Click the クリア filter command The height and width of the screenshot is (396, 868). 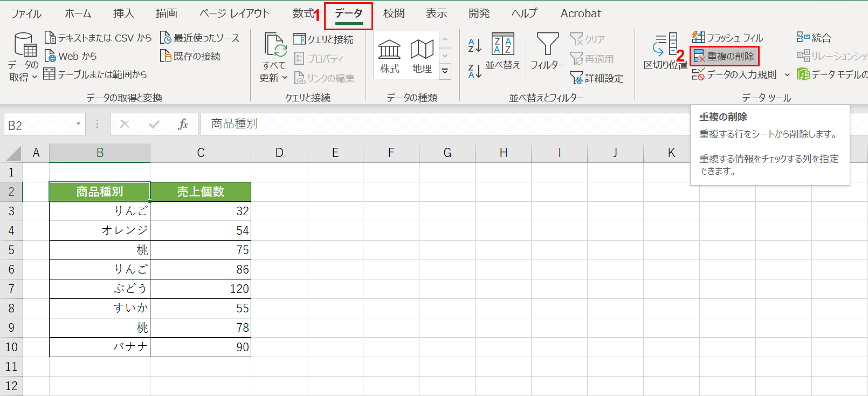pos(588,39)
